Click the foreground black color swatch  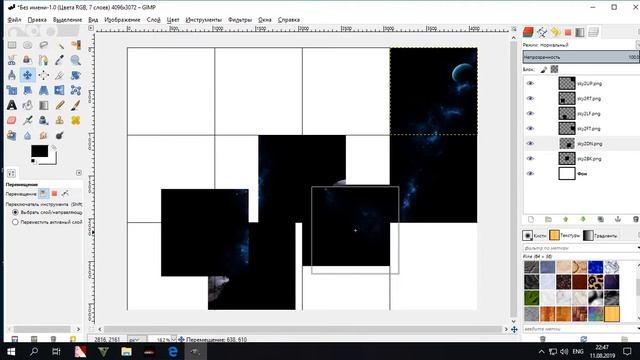point(40,151)
